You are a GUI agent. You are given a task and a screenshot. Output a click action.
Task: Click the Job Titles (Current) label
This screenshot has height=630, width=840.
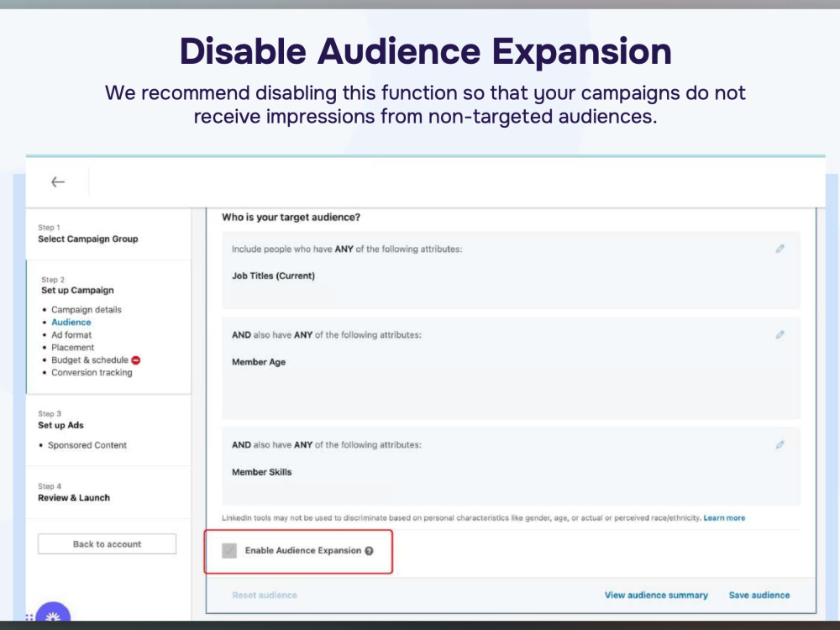(x=273, y=276)
